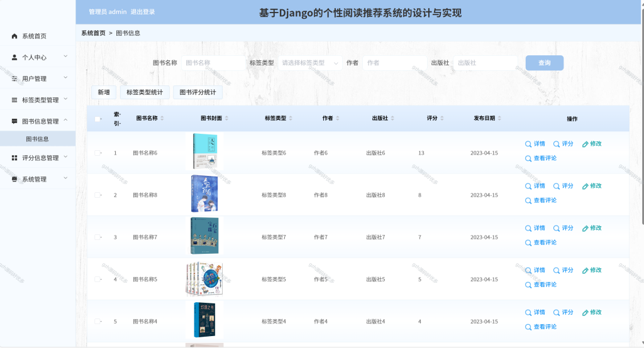644x348 pixels.
Task: Open 详情 for 图书名称7
Action: coord(535,228)
